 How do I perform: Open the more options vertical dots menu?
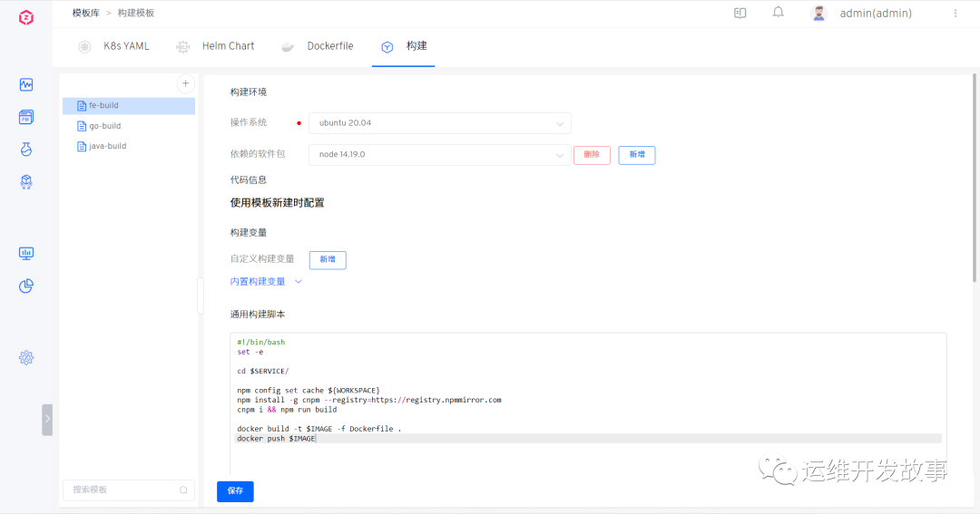[955, 13]
